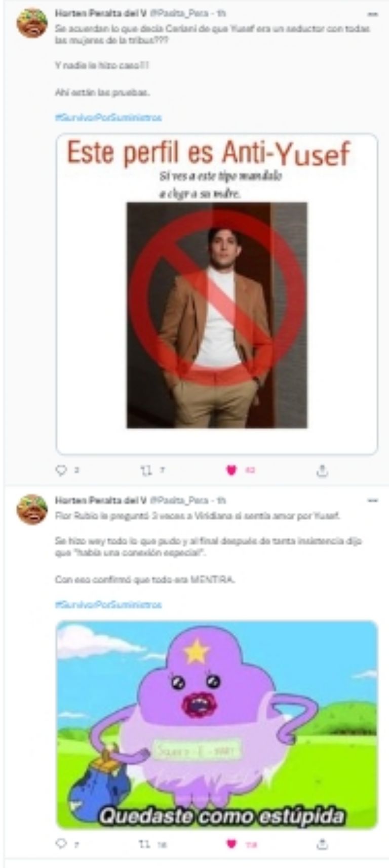The image size is (389, 868).
Task: Open Horten Peralta del V name on second tweet
Action: pos(100,501)
